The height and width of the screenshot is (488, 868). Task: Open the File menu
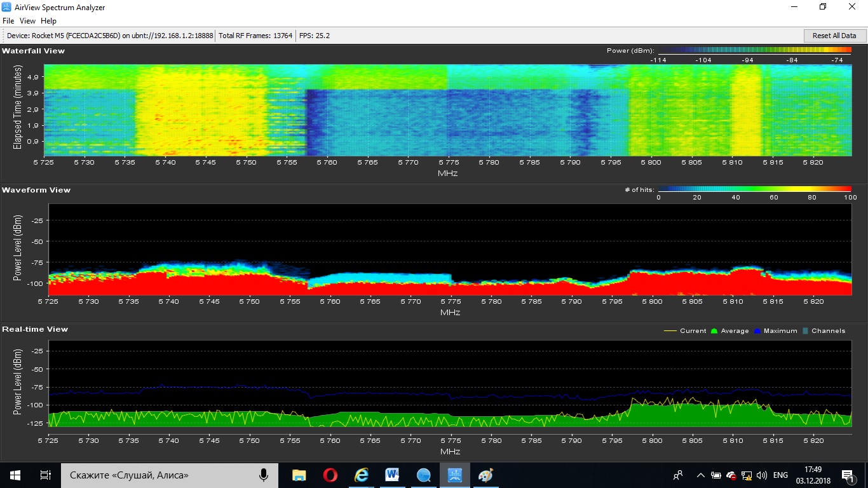[x=8, y=21]
